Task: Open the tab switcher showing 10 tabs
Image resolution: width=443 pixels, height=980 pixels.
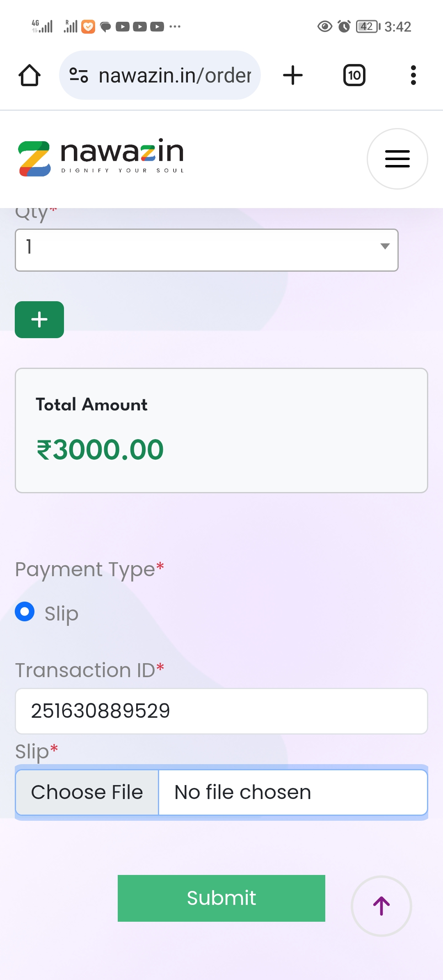Action: coord(354,76)
